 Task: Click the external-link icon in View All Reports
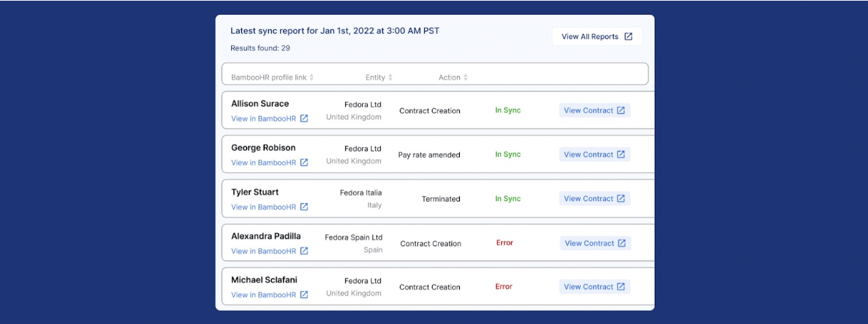628,37
